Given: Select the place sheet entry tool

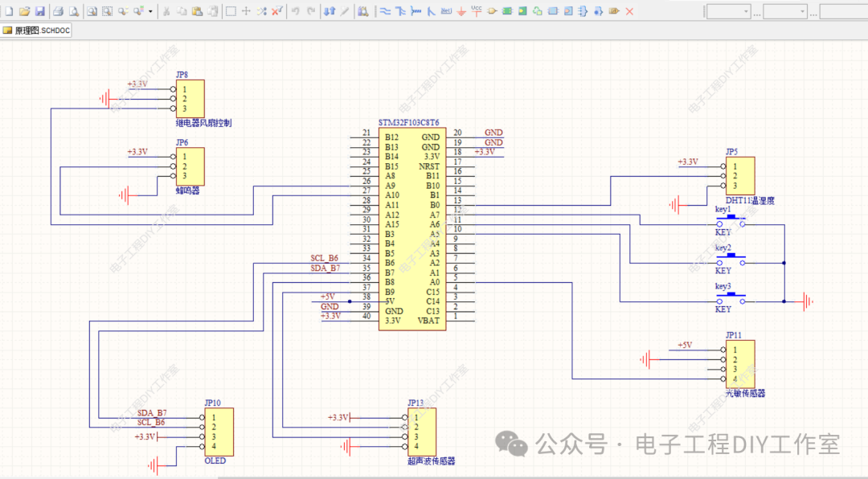Looking at the screenshot, I should click(522, 11).
